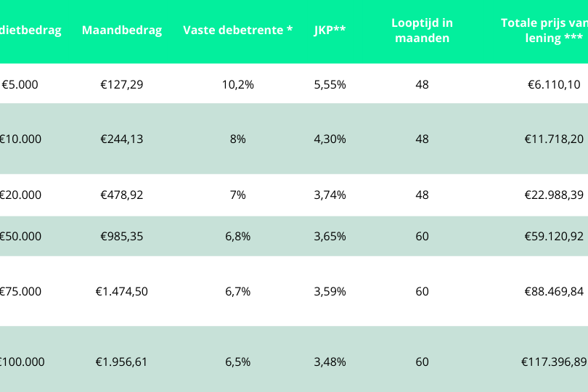Select the 5,55% JKP cell

pos(330,84)
